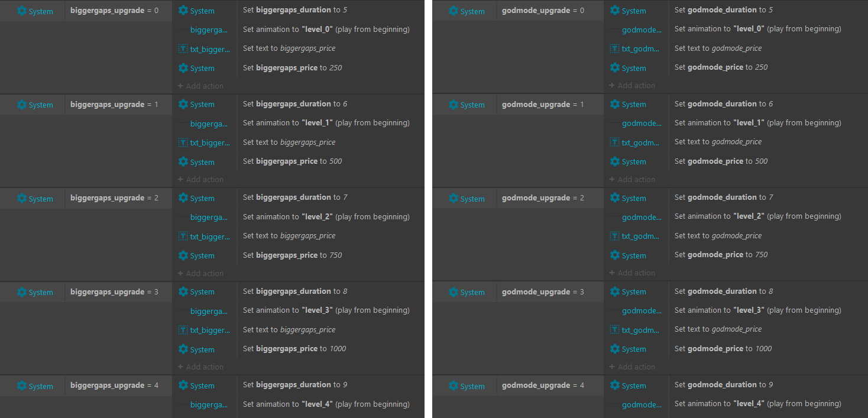This screenshot has width=868, height=418.
Task: Click gear icon of 'Set biggergaps_duration to 9' action
Action: (183, 385)
